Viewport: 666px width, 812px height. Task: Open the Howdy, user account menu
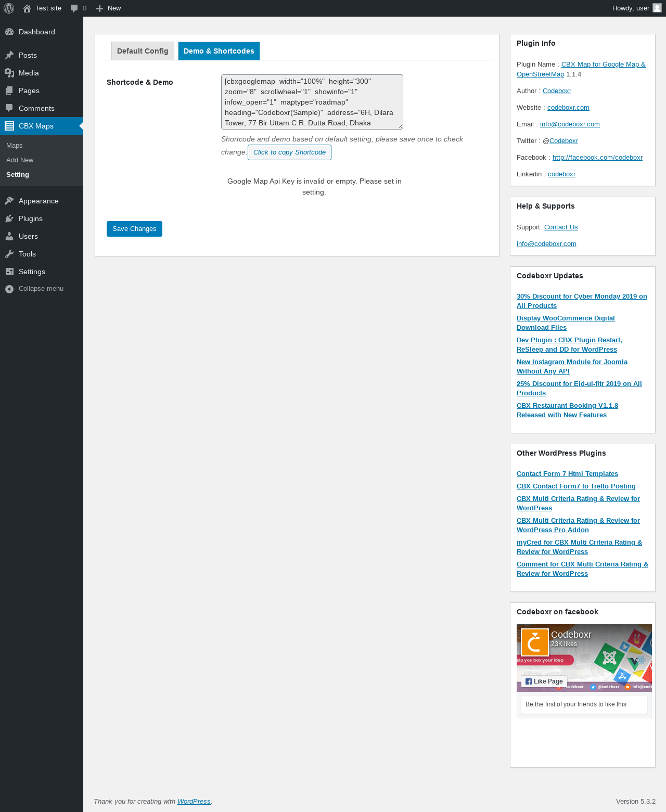tap(637, 8)
